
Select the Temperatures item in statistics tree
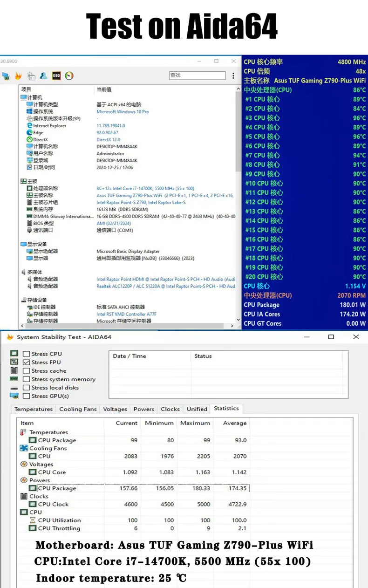48,432
